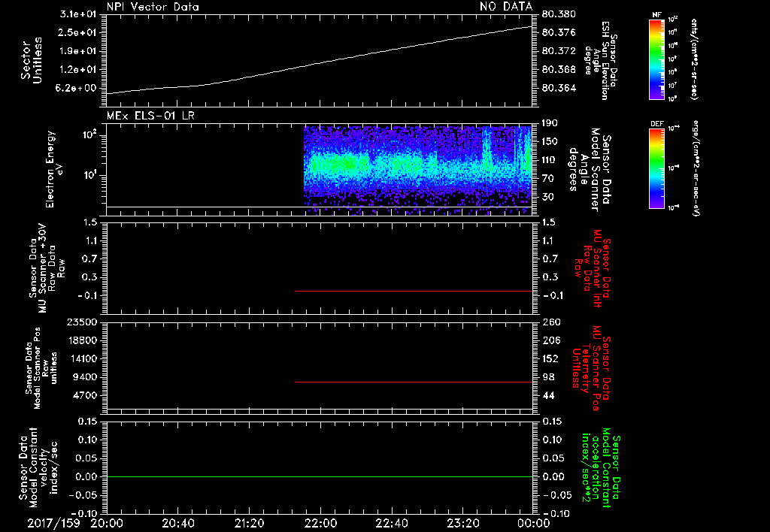770x532 pixels.
Task: Click the red 'MU Scanner Pos Telemetry' axis title
Action: pos(591,368)
